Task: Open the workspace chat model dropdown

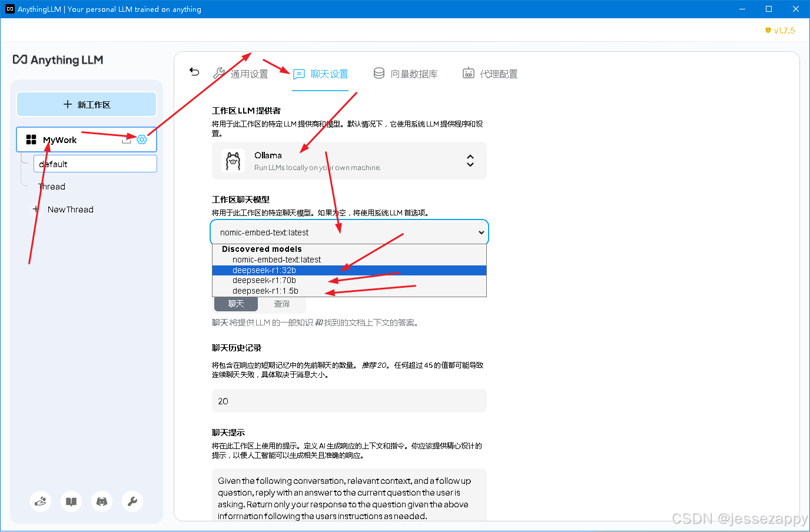Action: click(x=349, y=232)
